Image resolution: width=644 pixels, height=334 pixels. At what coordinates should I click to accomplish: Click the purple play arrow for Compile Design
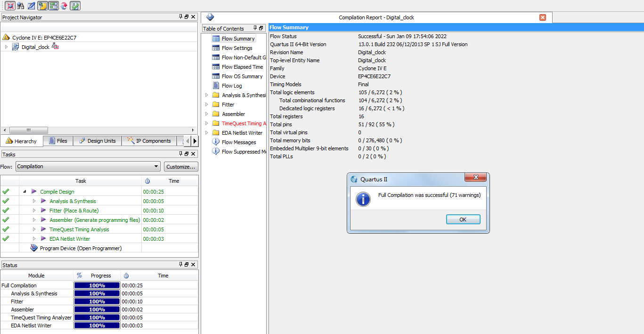click(x=34, y=192)
